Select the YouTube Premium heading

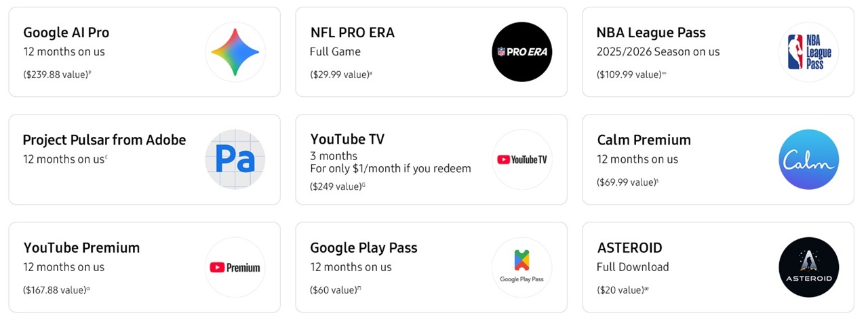click(81, 247)
